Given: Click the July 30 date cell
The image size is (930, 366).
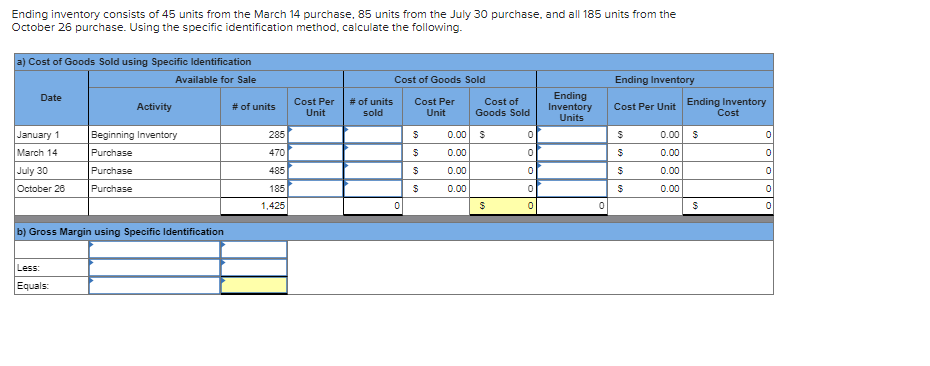Looking at the screenshot, I should pos(52,170).
